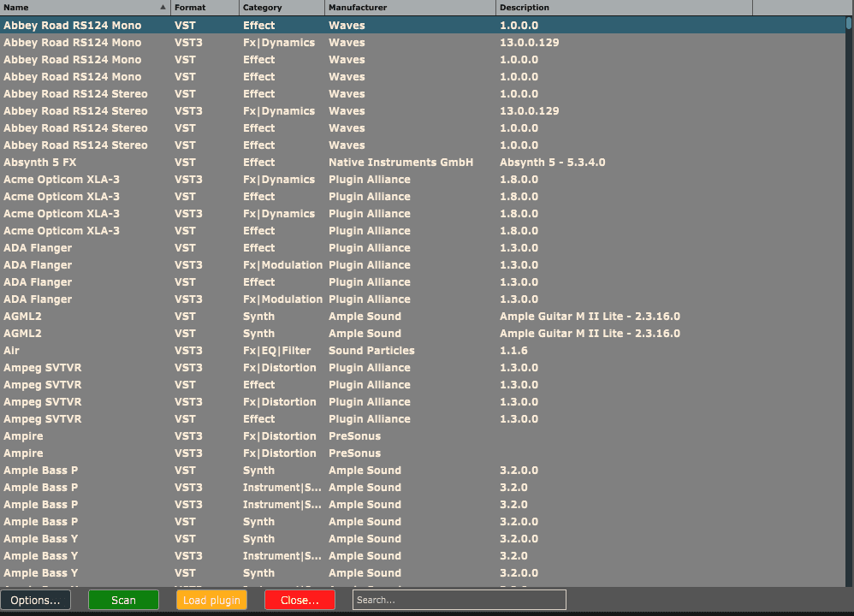Click the VST3 format cell in the Air row
The width and height of the screenshot is (854, 616).
tap(188, 351)
